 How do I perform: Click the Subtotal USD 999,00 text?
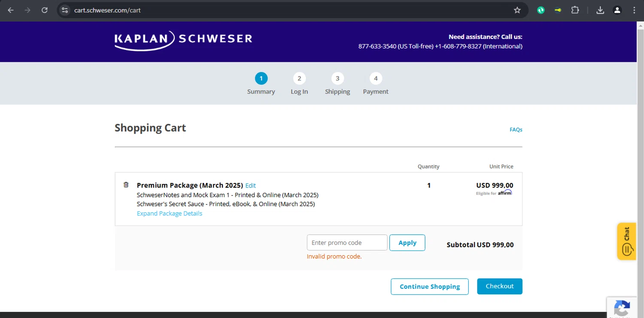(480, 245)
